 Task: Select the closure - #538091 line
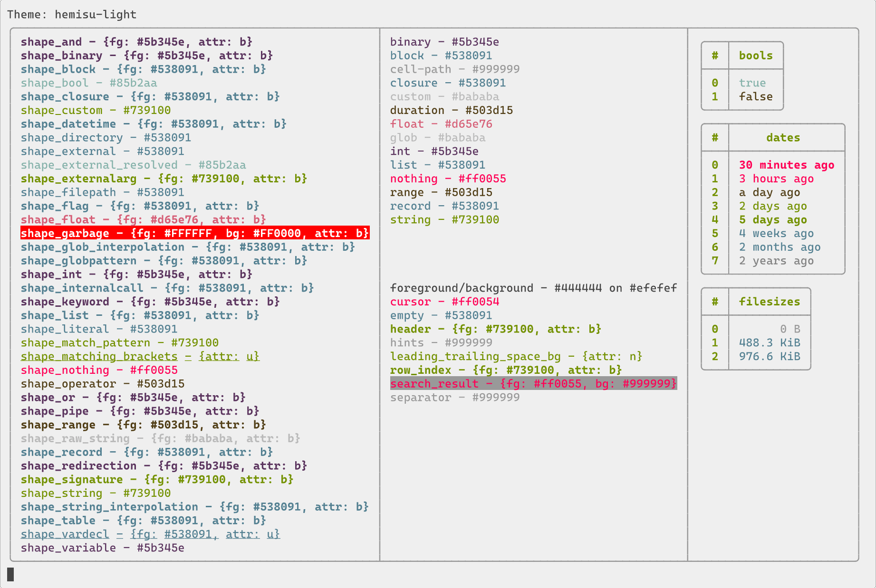coord(448,83)
